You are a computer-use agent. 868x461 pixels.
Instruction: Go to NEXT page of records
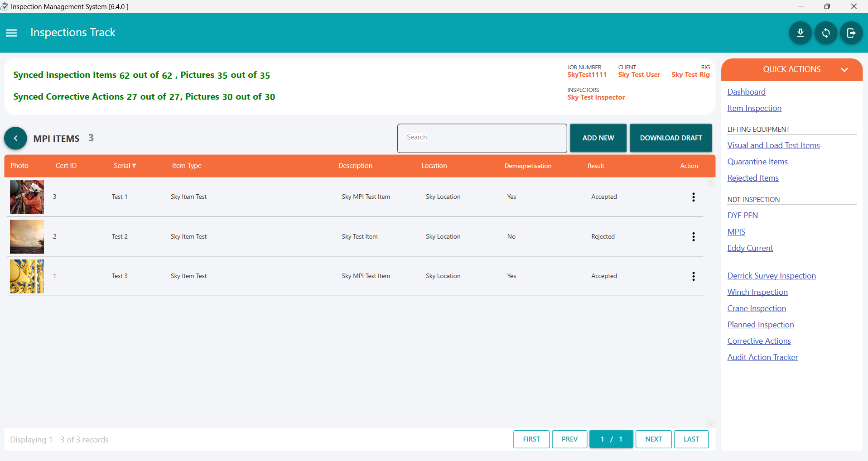pyautogui.click(x=653, y=439)
